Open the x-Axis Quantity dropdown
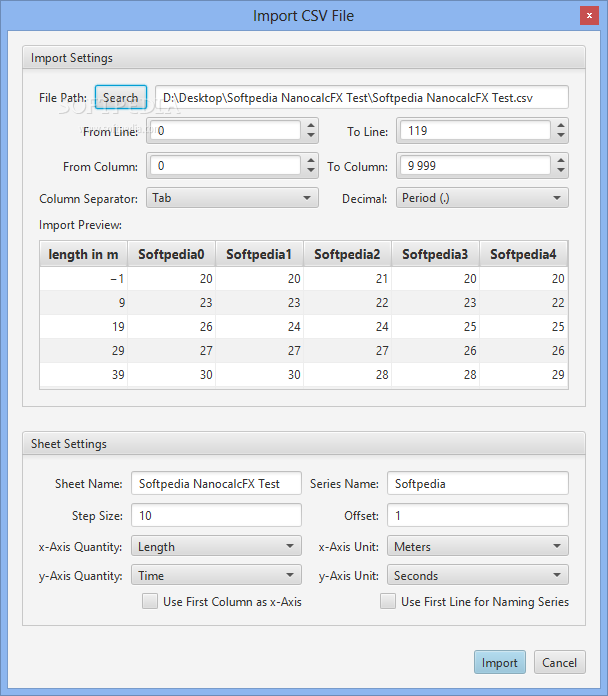608x696 pixels. 216,546
